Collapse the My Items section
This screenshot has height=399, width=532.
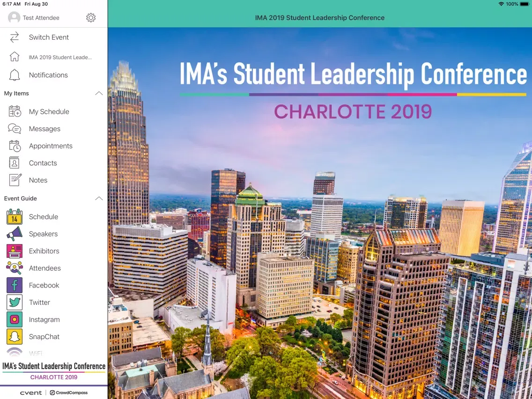tap(99, 93)
